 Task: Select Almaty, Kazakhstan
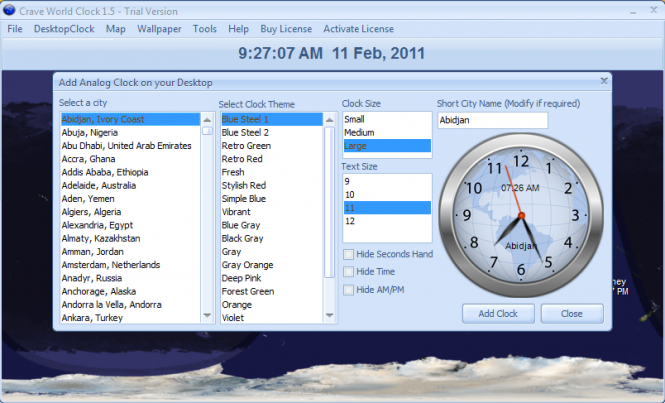click(x=130, y=238)
